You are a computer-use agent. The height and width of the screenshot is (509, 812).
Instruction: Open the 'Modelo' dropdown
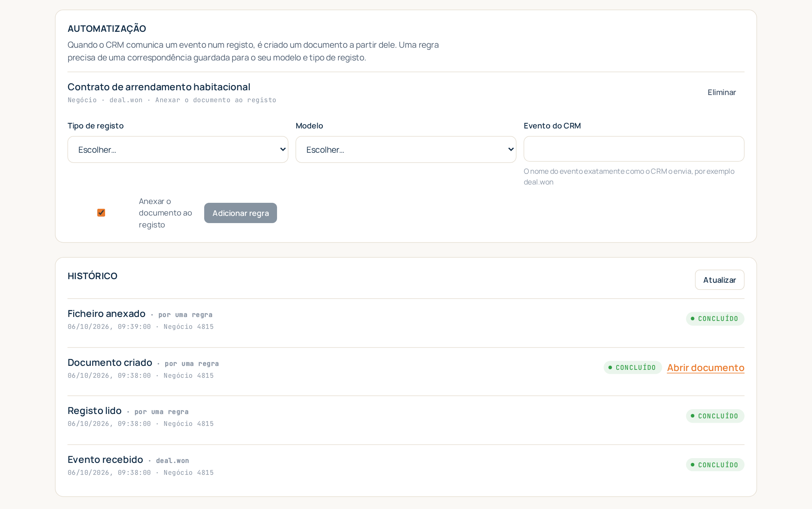406,150
